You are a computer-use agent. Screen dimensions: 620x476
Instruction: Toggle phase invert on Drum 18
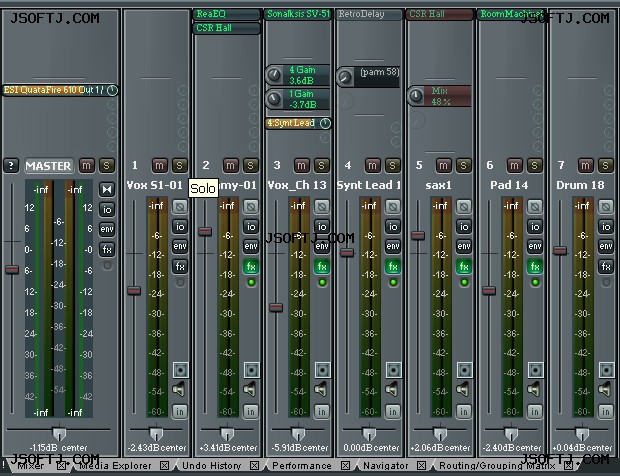606,206
